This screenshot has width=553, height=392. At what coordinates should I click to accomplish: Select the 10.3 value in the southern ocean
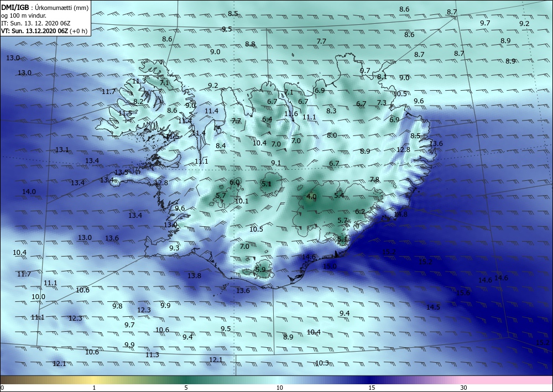point(322,363)
